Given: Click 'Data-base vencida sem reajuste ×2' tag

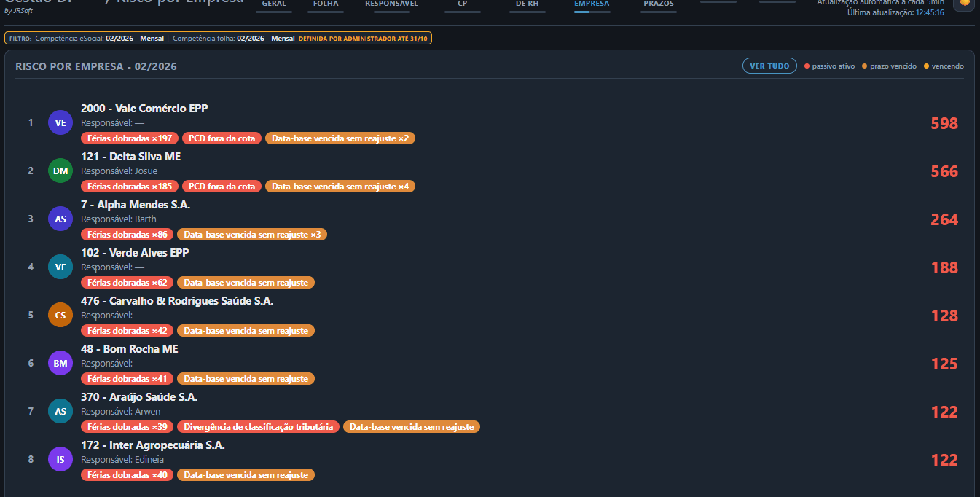Looking at the screenshot, I should 340,138.
